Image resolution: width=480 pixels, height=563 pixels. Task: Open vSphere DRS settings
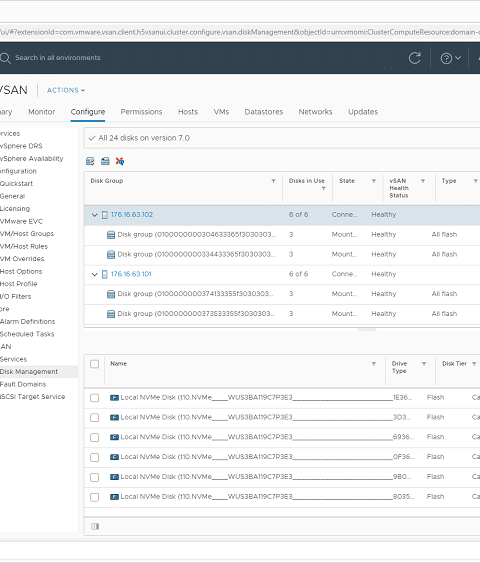tap(21, 146)
